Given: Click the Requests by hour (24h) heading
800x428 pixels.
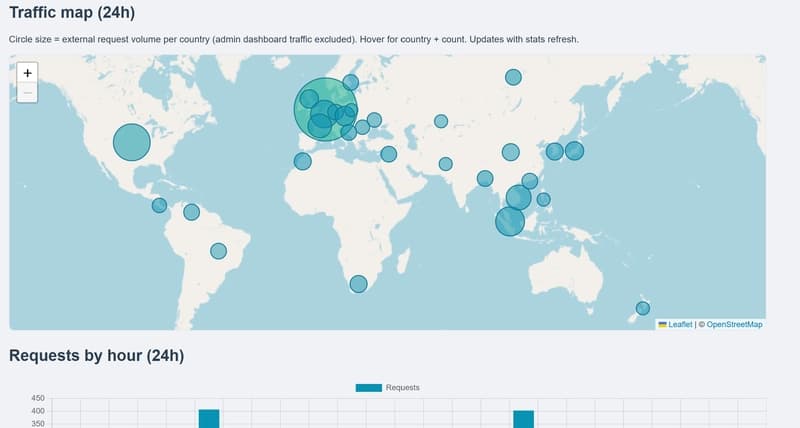Looking at the screenshot, I should coord(96,355).
